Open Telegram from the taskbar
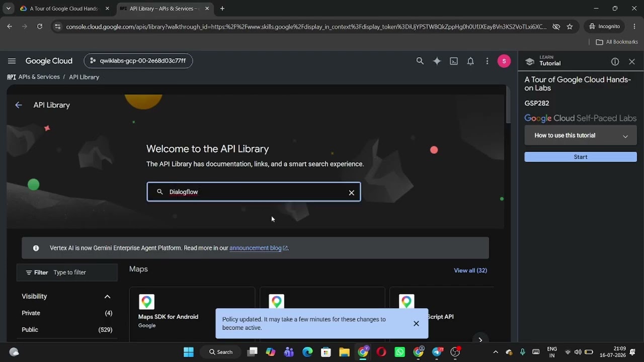The image size is (644, 362). point(437,352)
